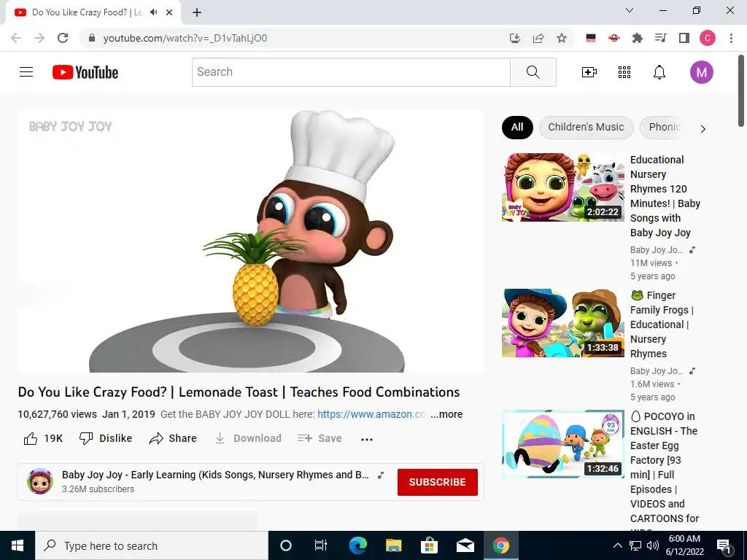Click the search magnifier button
747x560 pixels.
pos(533,72)
